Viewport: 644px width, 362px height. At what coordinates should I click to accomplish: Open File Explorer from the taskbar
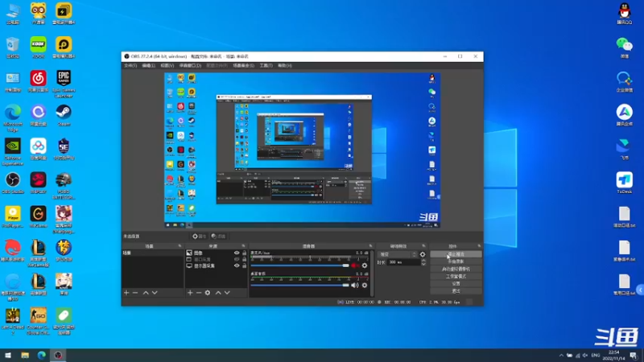[25, 355]
